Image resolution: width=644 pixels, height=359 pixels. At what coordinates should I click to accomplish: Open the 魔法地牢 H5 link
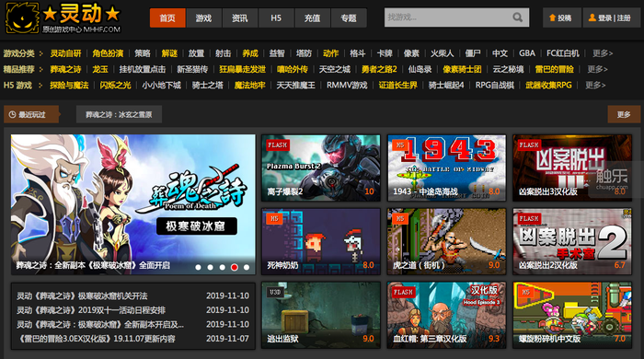(249, 85)
